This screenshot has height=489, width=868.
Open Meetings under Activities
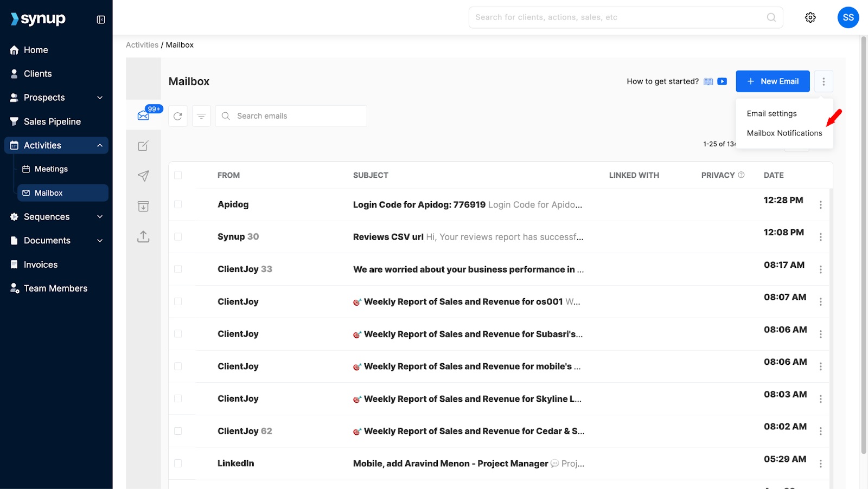coord(63,169)
